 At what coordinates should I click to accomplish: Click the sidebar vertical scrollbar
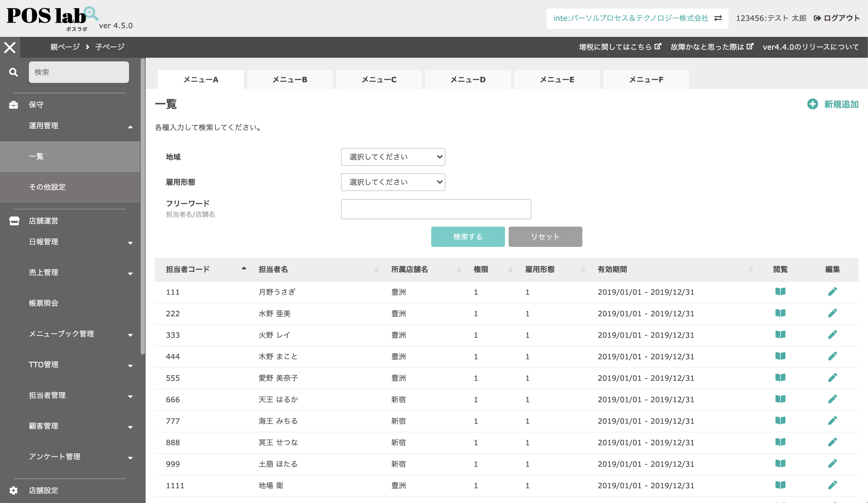pyautogui.click(x=143, y=207)
